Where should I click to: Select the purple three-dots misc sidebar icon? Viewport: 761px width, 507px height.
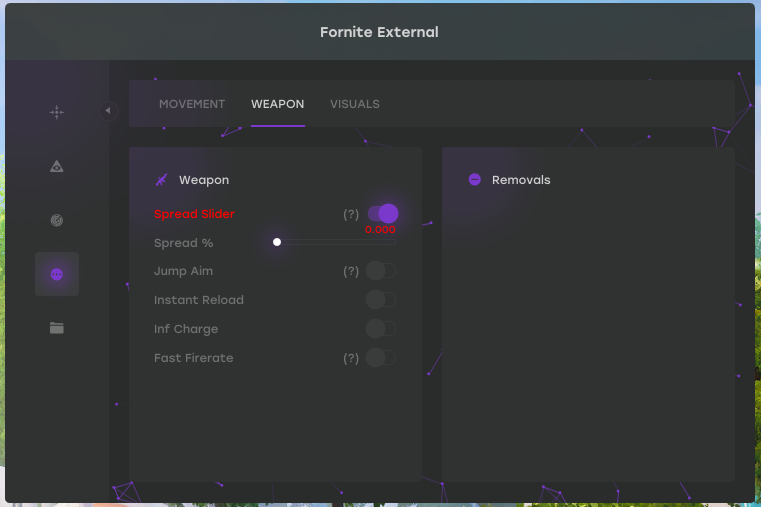[57, 274]
